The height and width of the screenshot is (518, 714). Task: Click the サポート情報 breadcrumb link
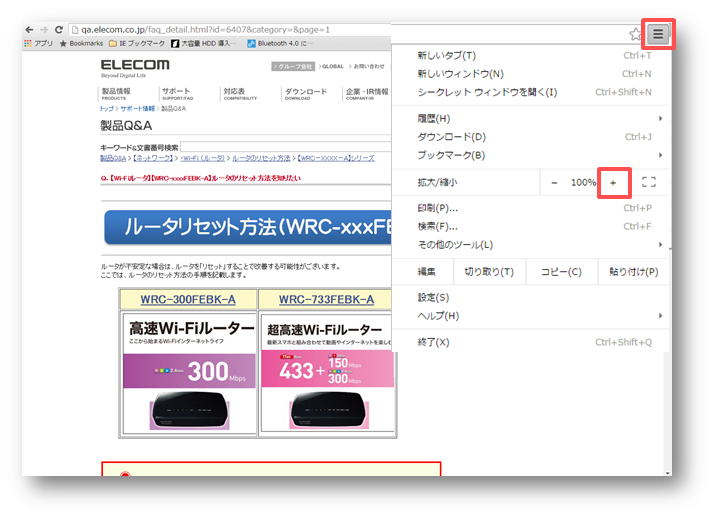click(x=138, y=108)
